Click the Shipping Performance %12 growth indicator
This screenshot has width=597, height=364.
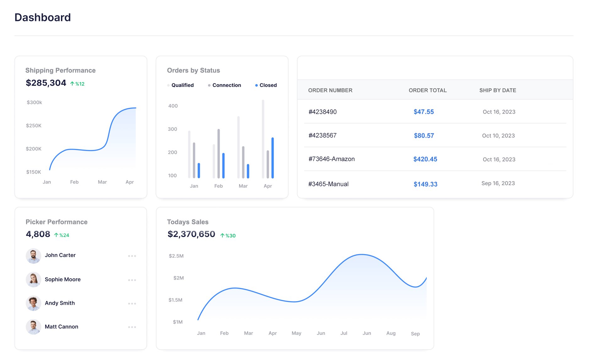[77, 84]
